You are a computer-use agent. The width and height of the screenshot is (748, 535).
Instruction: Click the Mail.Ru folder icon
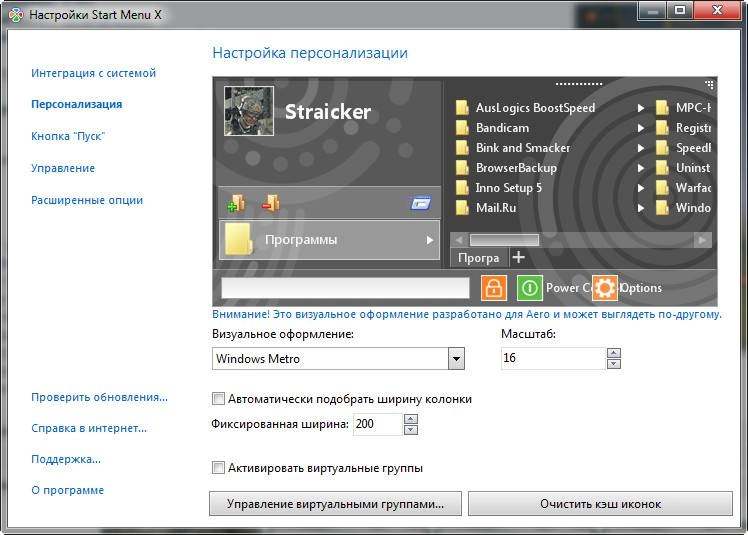[462, 208]
